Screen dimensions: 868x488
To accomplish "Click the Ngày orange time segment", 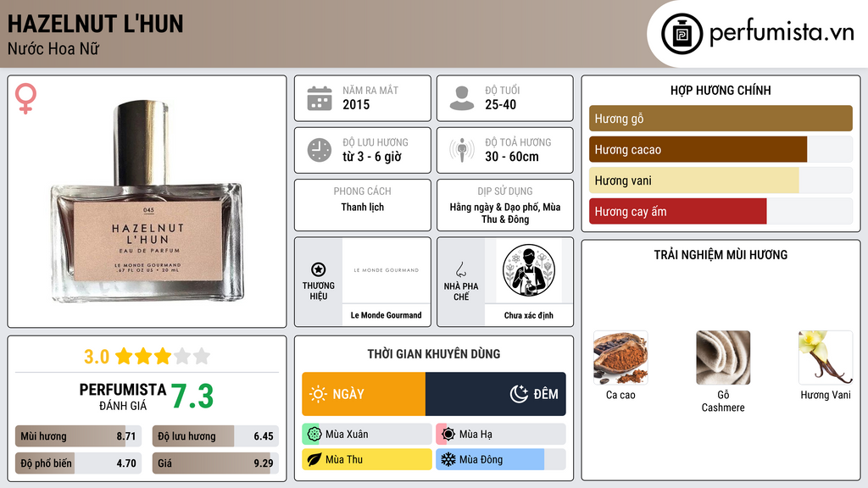I will pos(364,394).
